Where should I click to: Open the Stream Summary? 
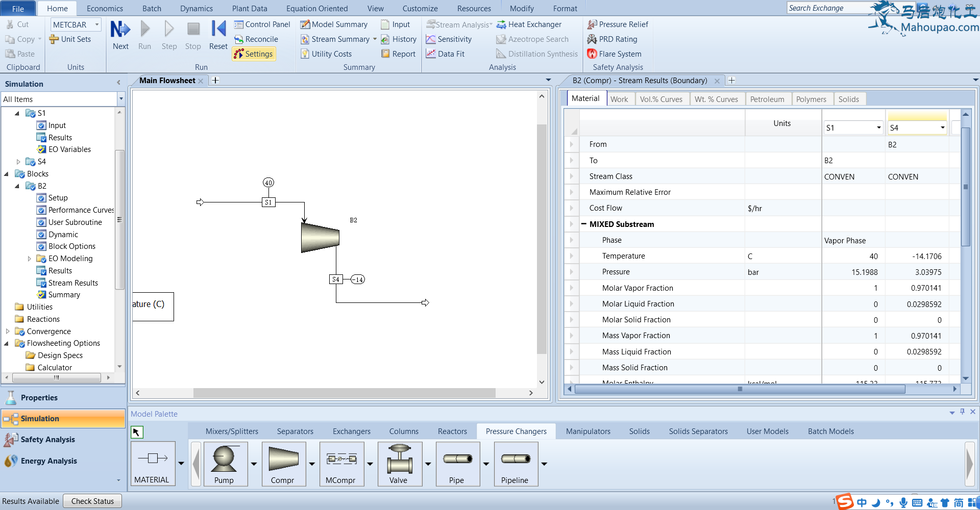(335, 39)
